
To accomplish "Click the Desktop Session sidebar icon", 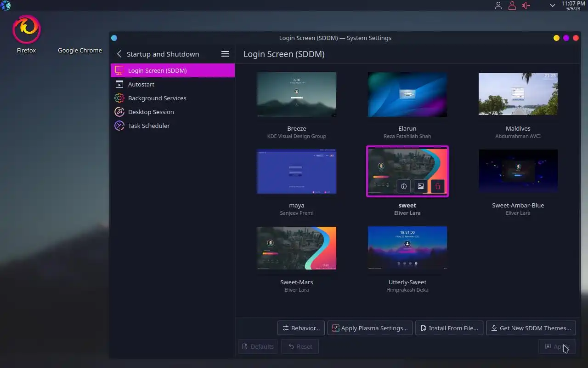I will pyautogui.click(x=119, y=112).
